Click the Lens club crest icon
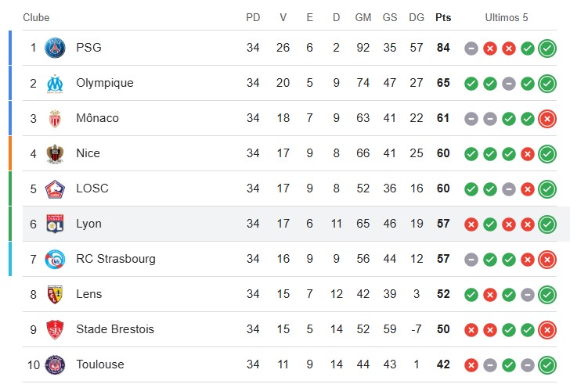 coord(55,295)
